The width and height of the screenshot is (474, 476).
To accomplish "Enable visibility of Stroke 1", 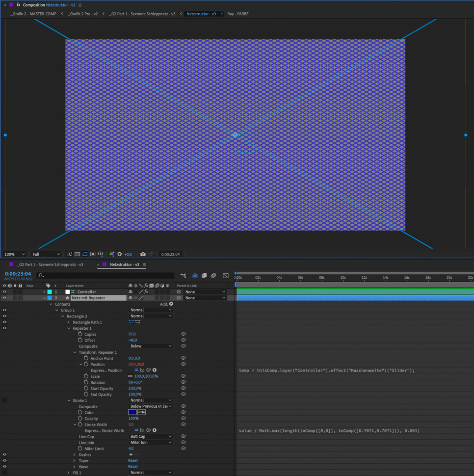I will pos(4,400).
